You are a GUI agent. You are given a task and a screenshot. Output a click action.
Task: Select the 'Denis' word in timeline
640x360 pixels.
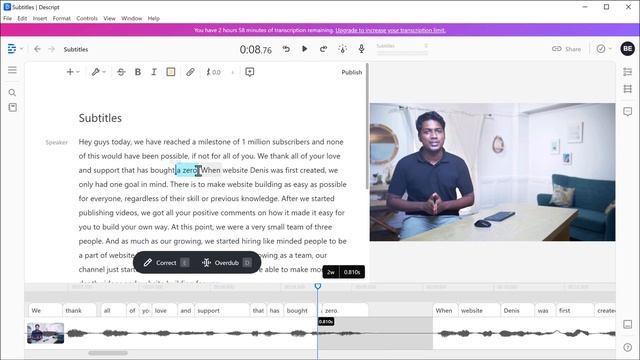click(x=517, y=311)
